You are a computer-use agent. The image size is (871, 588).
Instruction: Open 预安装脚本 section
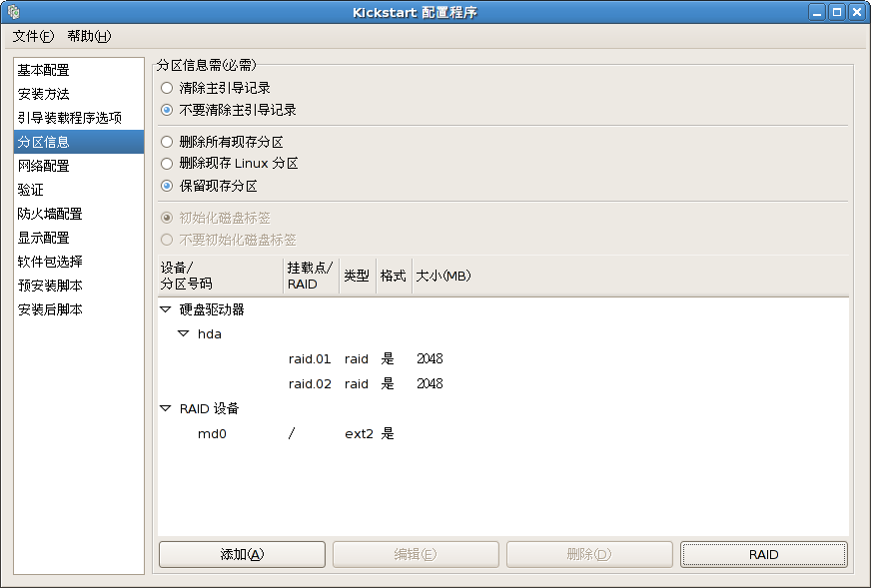pyautogui.click(x=78, y=286)
